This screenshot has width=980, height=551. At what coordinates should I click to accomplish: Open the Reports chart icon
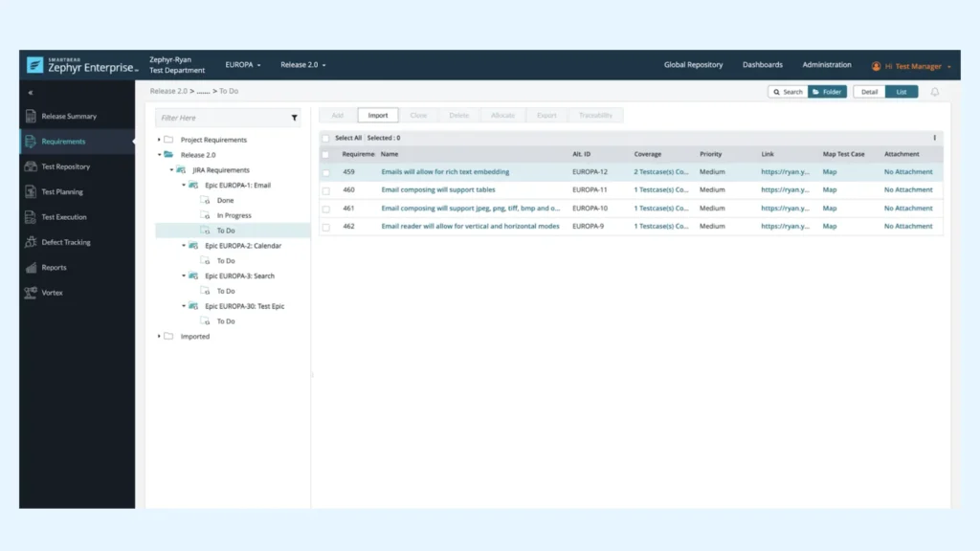point(31,268)
